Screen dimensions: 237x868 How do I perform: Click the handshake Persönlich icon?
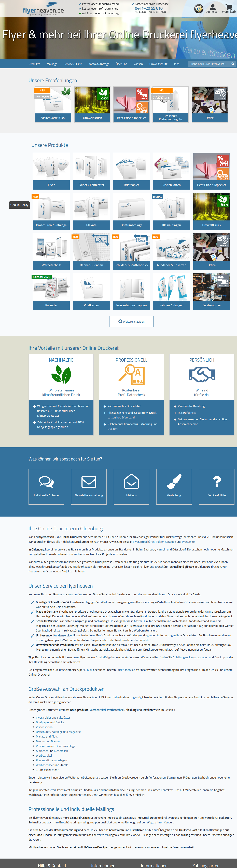pos(202,375)
